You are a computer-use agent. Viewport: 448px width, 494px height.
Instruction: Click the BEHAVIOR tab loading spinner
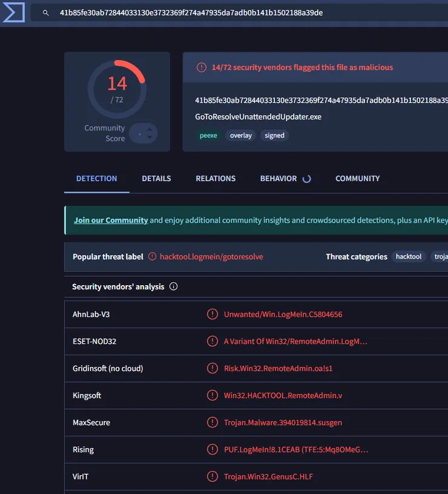click(x=306, y=179)
